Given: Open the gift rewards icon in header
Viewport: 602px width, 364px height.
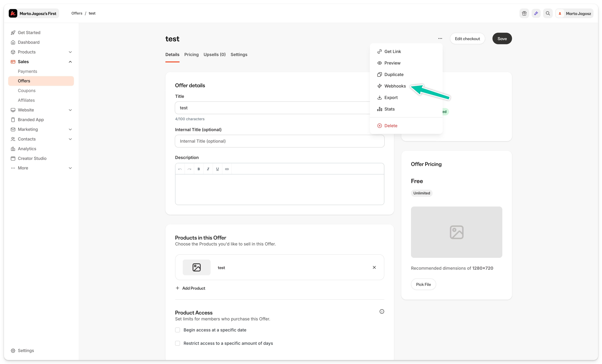Looking at the screenshot, I should [524, 13].
